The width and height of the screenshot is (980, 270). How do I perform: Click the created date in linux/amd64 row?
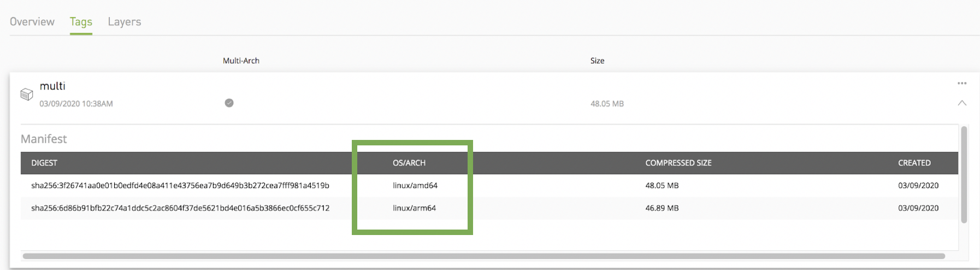click(x=918, y=185)
